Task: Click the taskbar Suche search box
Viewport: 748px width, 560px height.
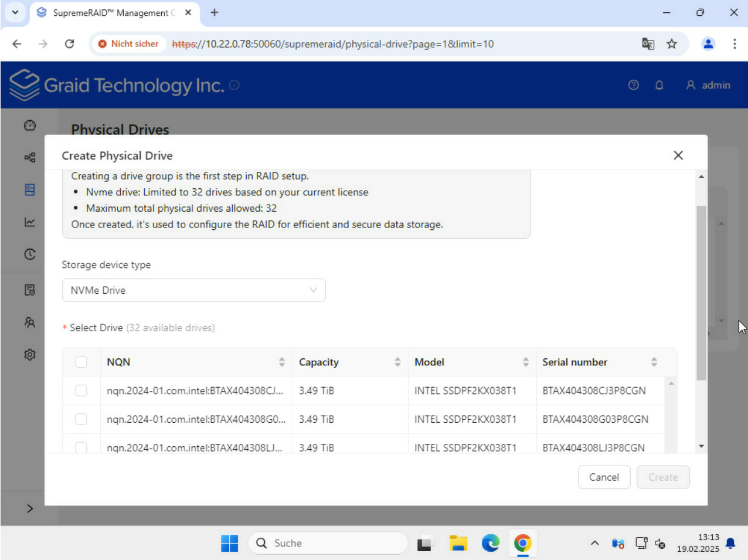Action: (x=328, y=544)
